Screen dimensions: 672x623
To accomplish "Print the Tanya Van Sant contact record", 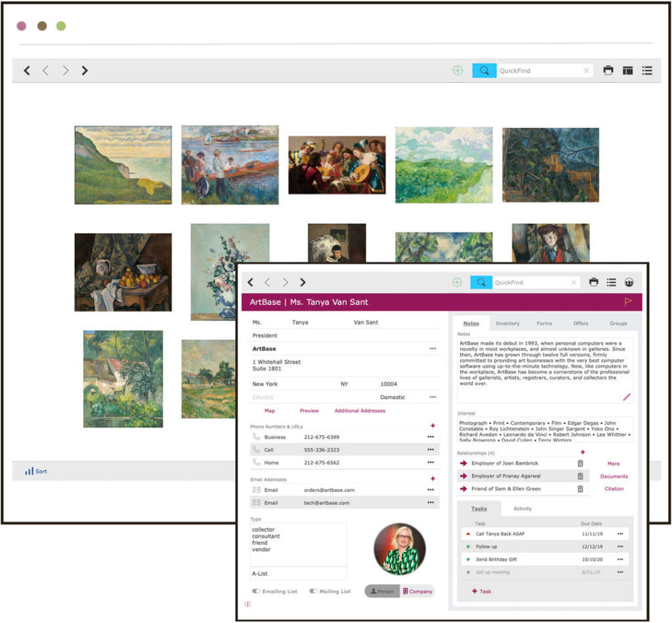I will (x=593, y=282).
